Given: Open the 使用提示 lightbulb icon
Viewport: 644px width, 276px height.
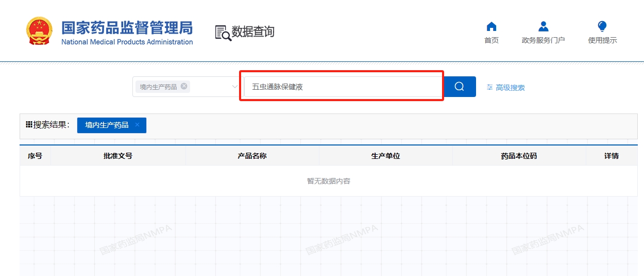Looking at the screenshot, I should [602, 26].
